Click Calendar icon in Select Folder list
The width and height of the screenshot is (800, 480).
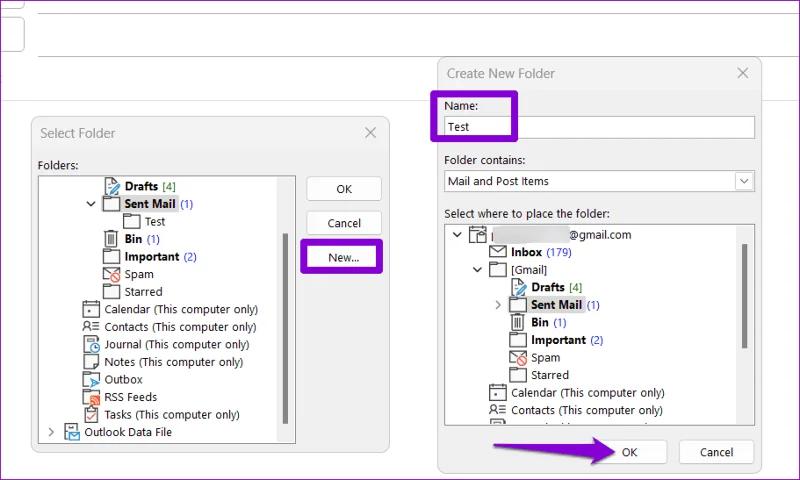91,309
